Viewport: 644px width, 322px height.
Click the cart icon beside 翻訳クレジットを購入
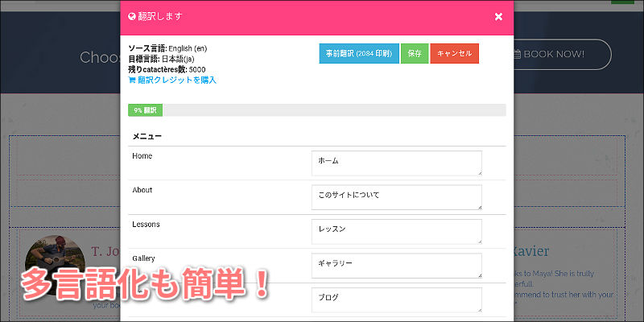click(132, 80)
